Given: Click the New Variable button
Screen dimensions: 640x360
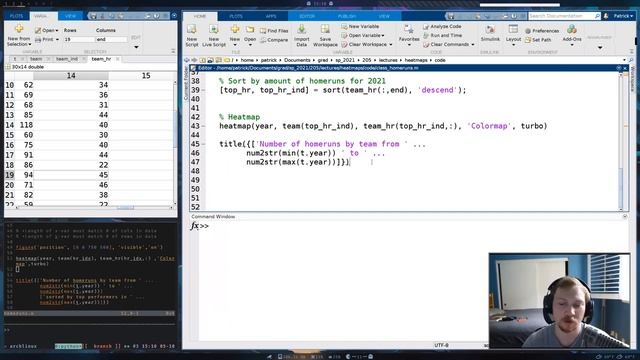Looking at the screenshot, I should point(360,26).
